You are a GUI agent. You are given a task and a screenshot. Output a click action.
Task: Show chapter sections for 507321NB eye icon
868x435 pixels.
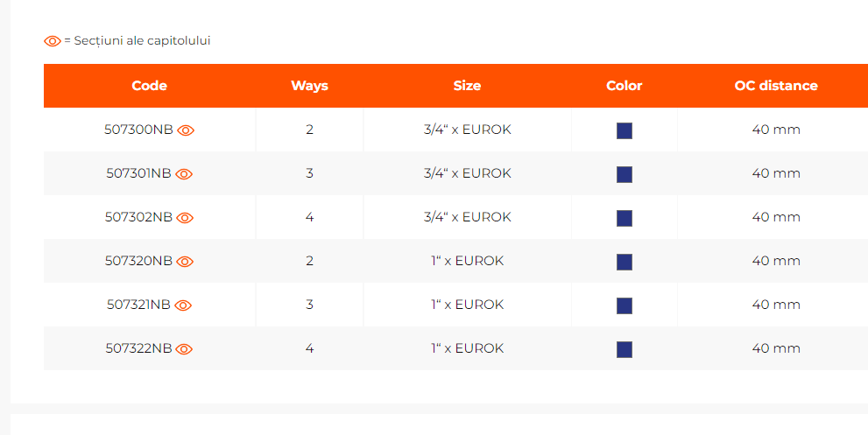(x=183, y=305)
